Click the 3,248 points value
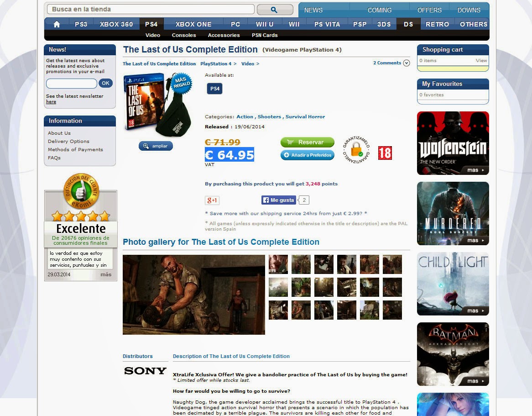The width and height of the screenshot is (532, 416). tap(313, 184)
